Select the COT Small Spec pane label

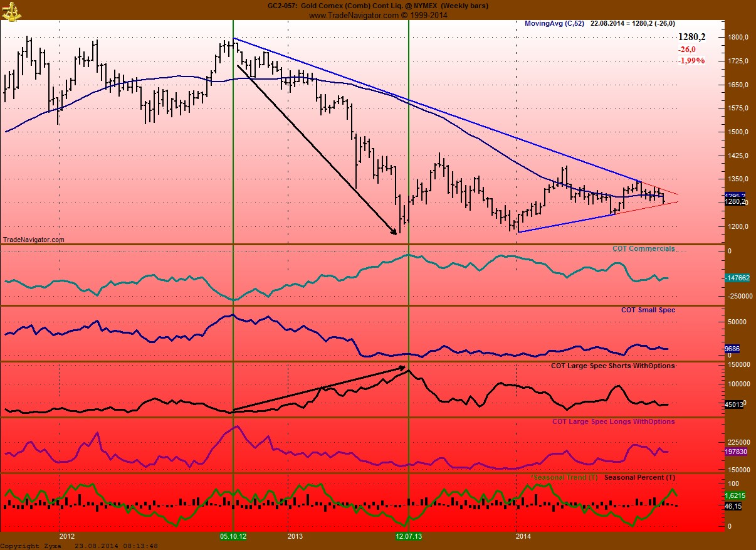coord(648,310)
